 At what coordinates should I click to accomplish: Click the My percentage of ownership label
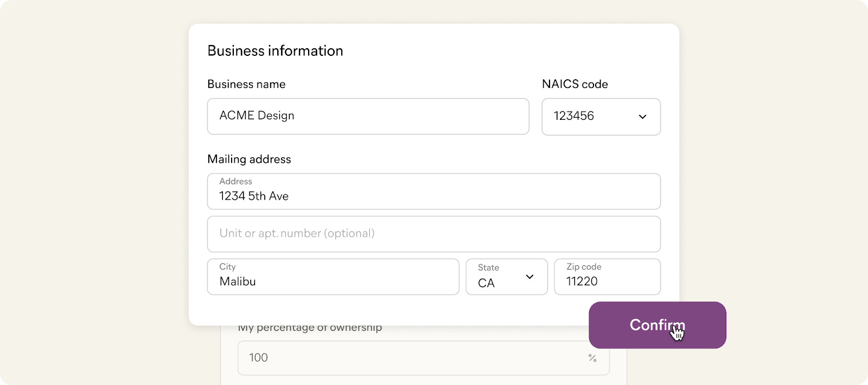point(310,328)
